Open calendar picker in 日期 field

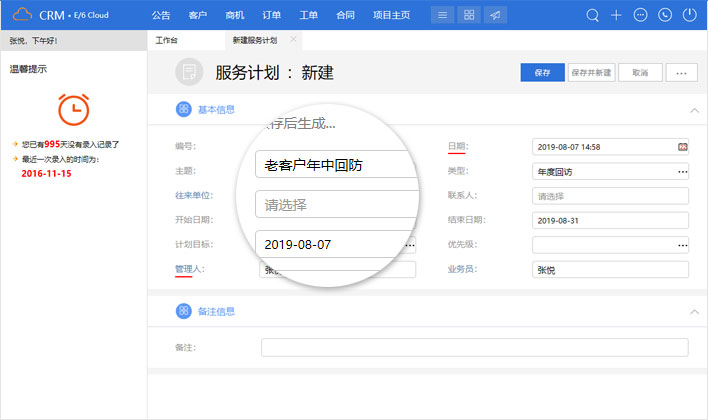682,147
